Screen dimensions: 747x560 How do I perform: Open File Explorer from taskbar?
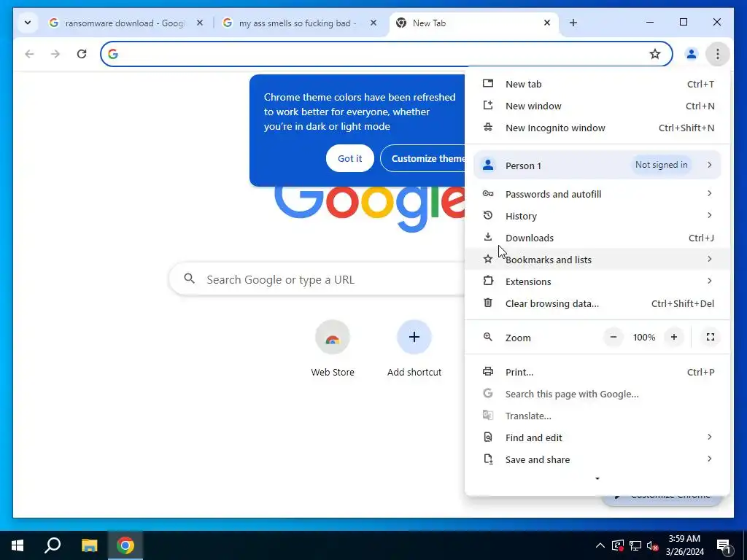coord(89,545)
